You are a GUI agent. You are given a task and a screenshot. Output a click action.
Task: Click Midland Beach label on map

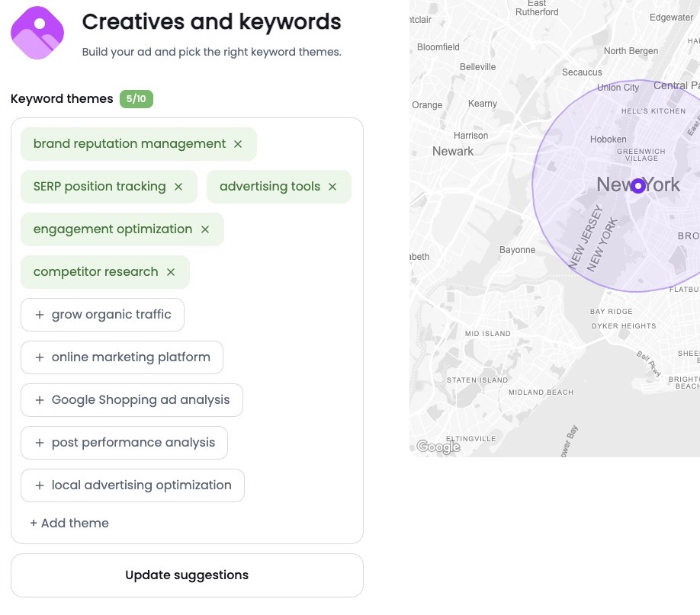[x=541, y=392]
